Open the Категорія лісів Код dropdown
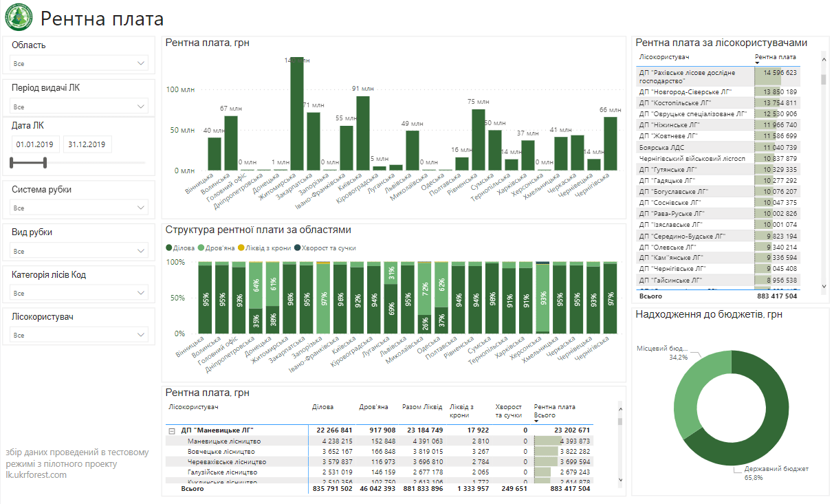Screen dimensions: 834x504 79,293
